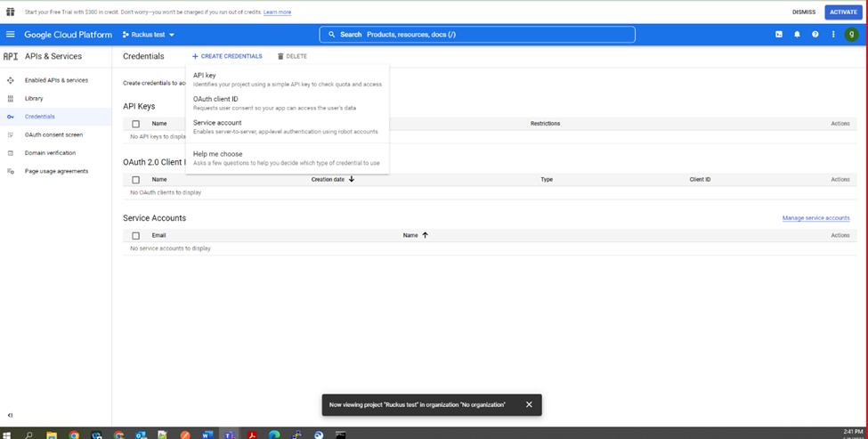The height and width of the screenshot is (439, 868).
Task: Go to Enabled APIs & services
Action: point(56,80)
